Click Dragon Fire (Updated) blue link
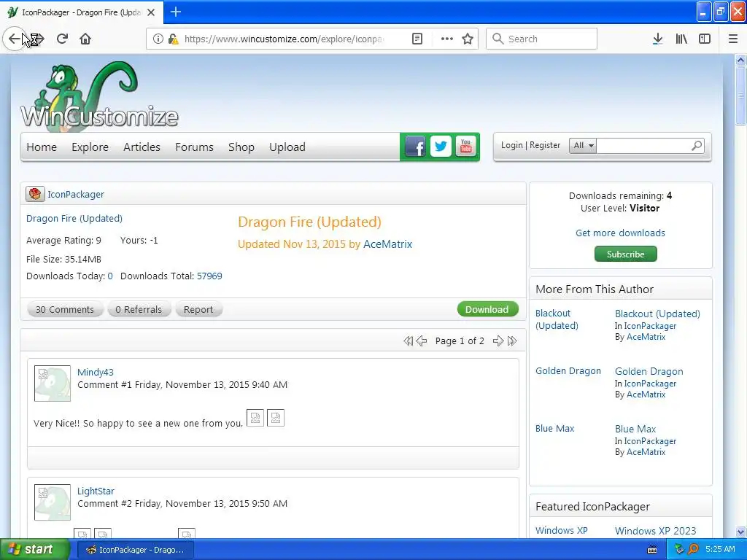 click(x=74, y=219)
